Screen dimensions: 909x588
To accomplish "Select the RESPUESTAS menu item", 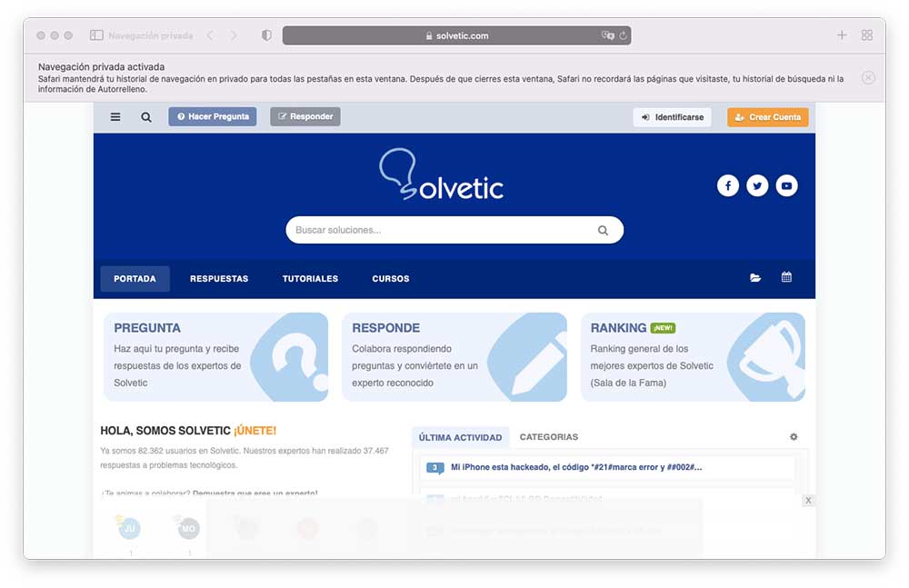I will pos(219,279).
